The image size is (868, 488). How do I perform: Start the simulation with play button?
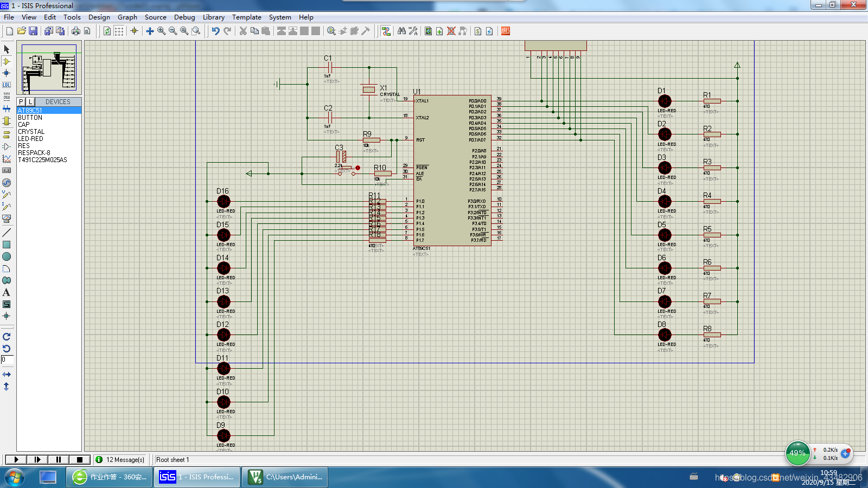coord(16,460)
